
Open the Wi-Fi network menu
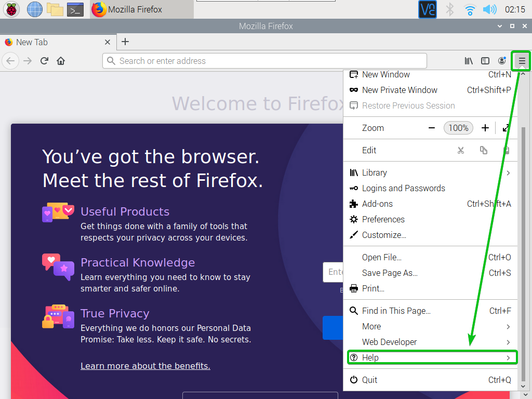pos(470,9)
